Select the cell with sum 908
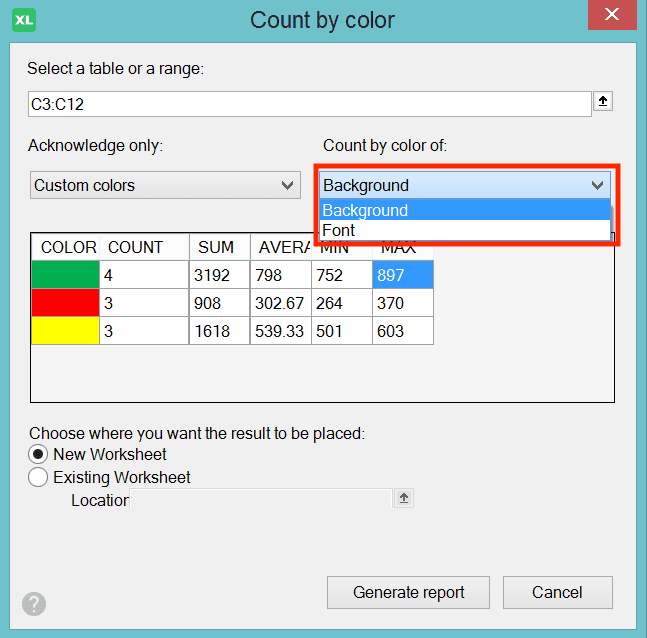 pyautogui.click(x=220, y=302)
